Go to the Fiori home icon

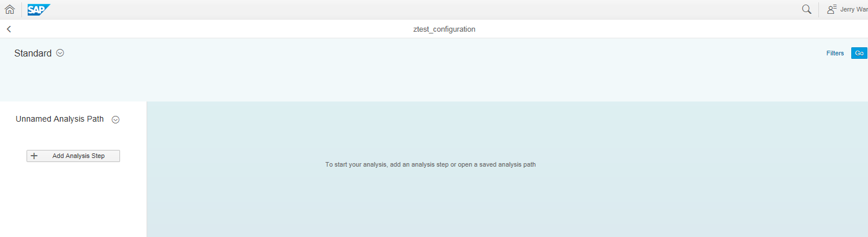coord(10,9)
